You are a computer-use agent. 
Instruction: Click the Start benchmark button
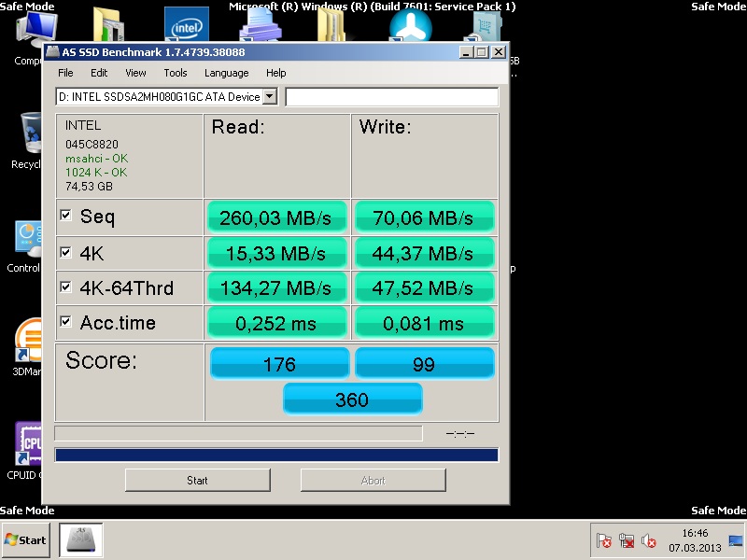pos(198,480)
